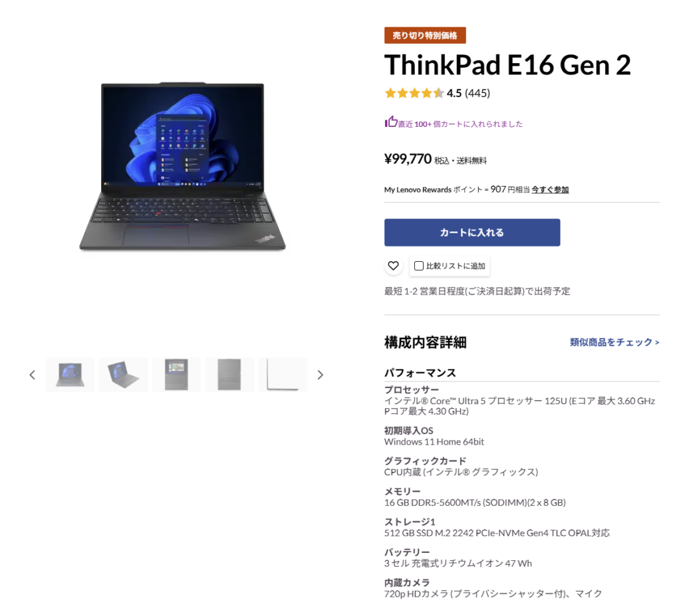Screen dimensions: 681x616
Task: Click the heart wishlist icon
Action: point(393,266)
